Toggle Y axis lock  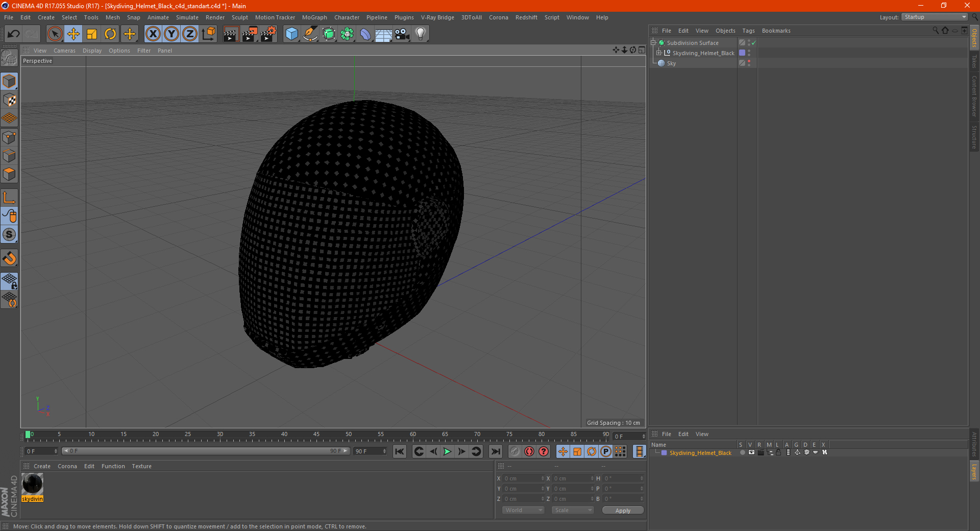(x=171, y=34)
